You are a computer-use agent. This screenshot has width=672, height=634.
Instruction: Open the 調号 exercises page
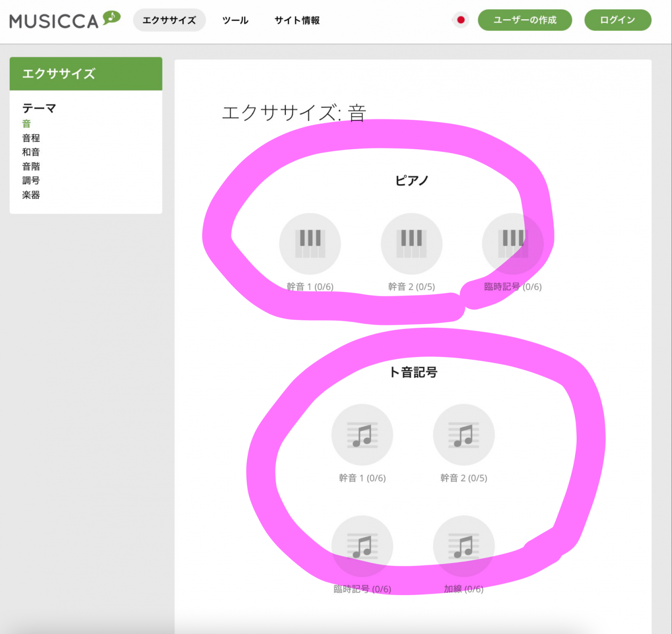tap(31, 181)
